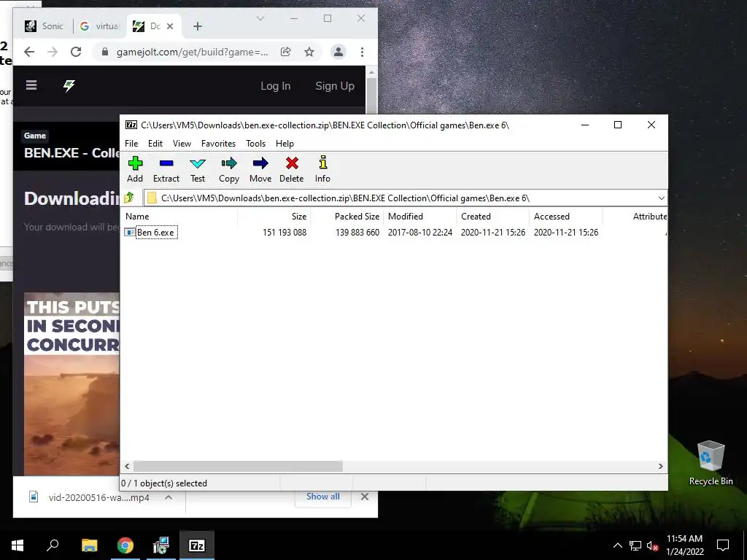Show hidden system tray icons
Screen dimensions: 747x560
pos(617,545)
